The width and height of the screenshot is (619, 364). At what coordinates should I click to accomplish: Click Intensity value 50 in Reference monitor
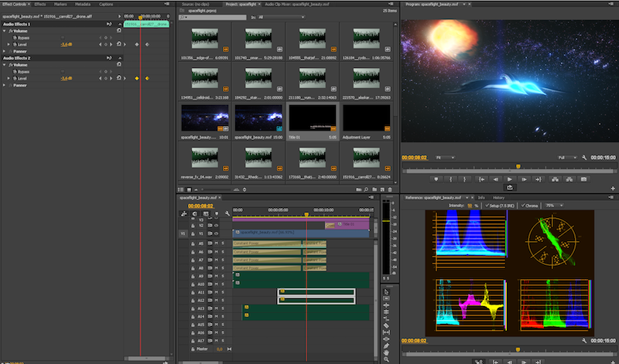pos(470,206)
